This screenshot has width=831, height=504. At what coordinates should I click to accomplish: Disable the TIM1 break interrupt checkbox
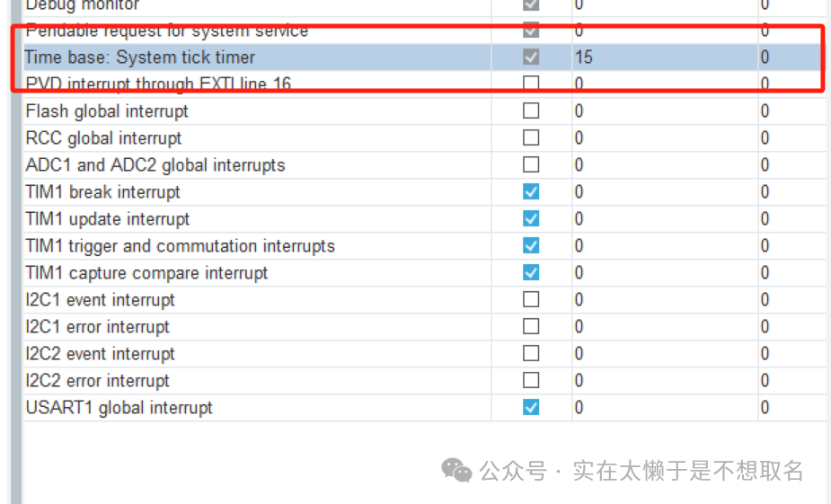(x=531, y=192)
